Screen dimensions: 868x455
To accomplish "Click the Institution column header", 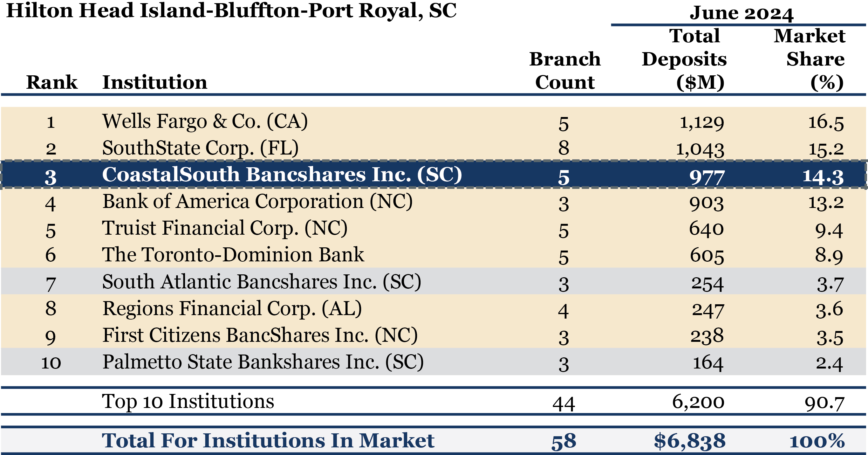I will tap(155, 82).
